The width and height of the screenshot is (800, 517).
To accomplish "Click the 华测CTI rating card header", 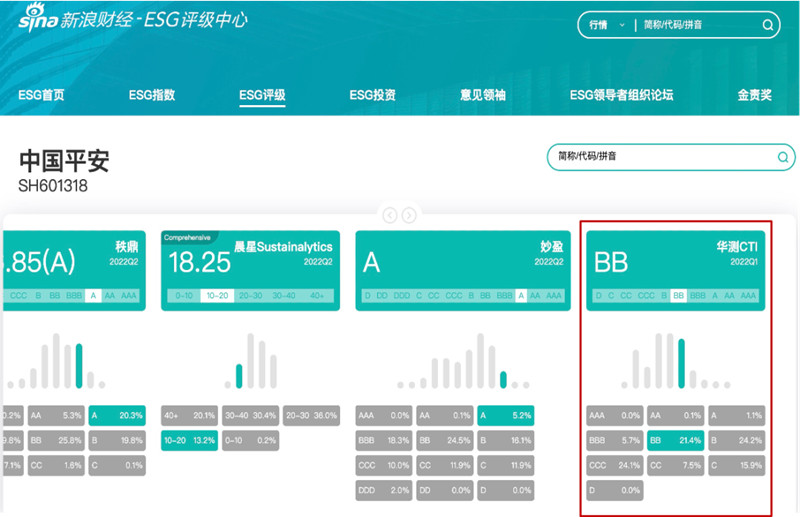I will tap(676, 270).
